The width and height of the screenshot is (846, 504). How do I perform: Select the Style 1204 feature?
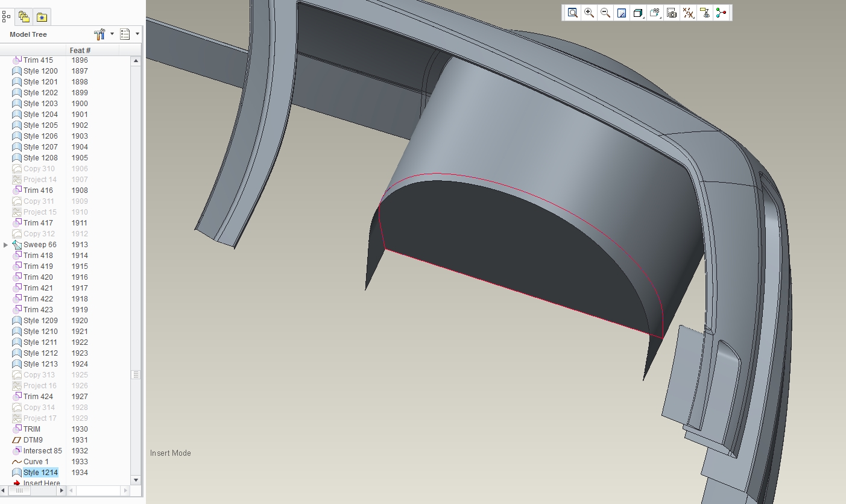tap(40, 115)
